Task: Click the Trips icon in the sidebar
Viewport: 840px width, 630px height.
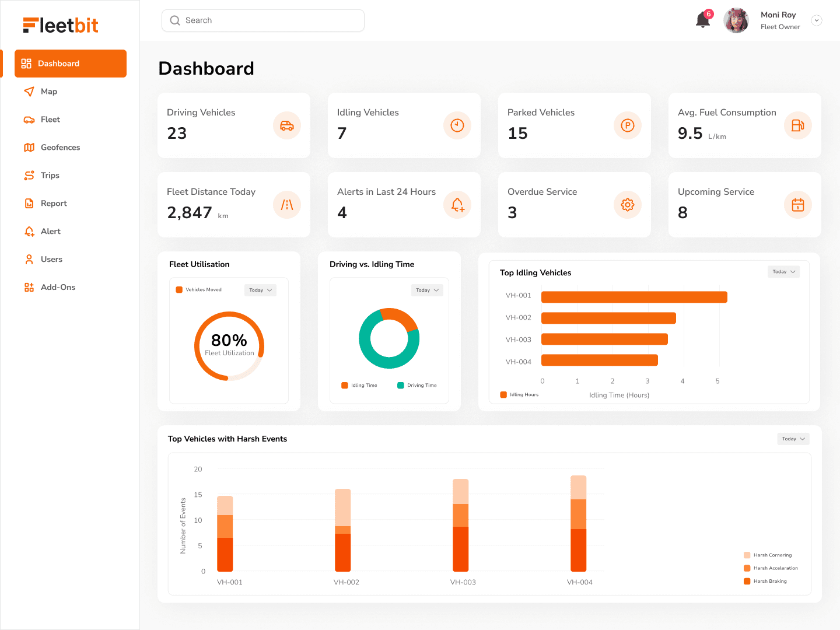Action: pos(29,175)
